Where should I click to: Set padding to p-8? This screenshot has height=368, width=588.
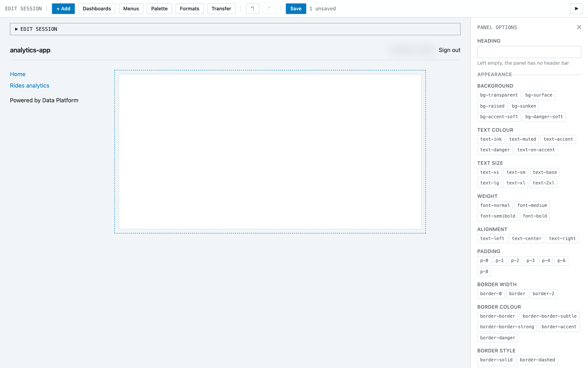pyautogui.click(x=484, y=272)
